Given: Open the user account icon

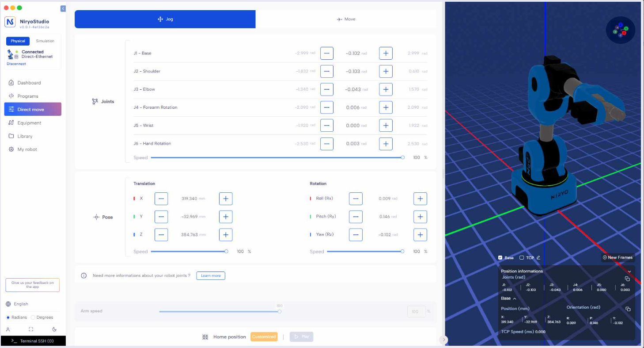Looking at the screenshot, I should pyautogui.click(x=8, y=329).
